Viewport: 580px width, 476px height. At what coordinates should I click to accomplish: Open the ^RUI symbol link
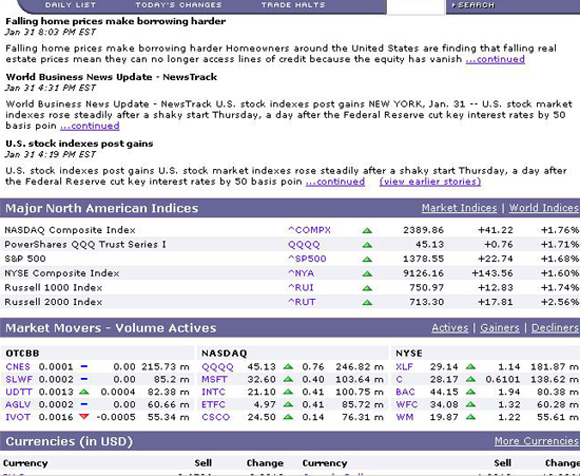(300, 288)
